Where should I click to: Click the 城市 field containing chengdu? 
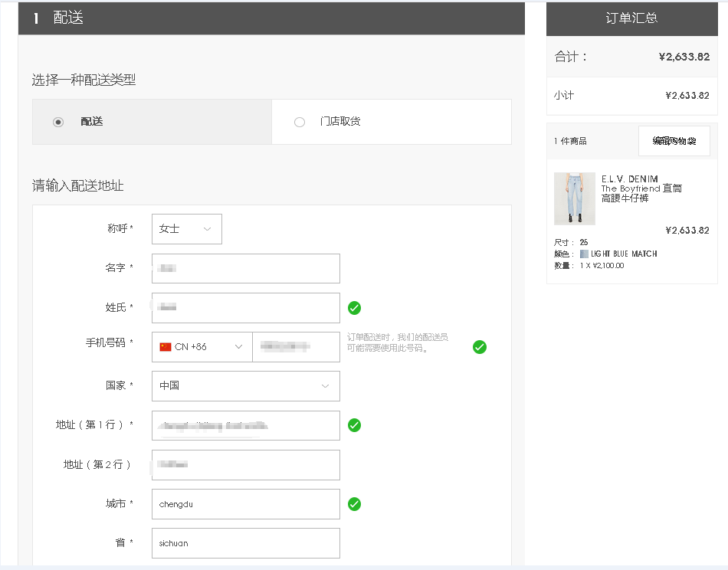[245, 504]
